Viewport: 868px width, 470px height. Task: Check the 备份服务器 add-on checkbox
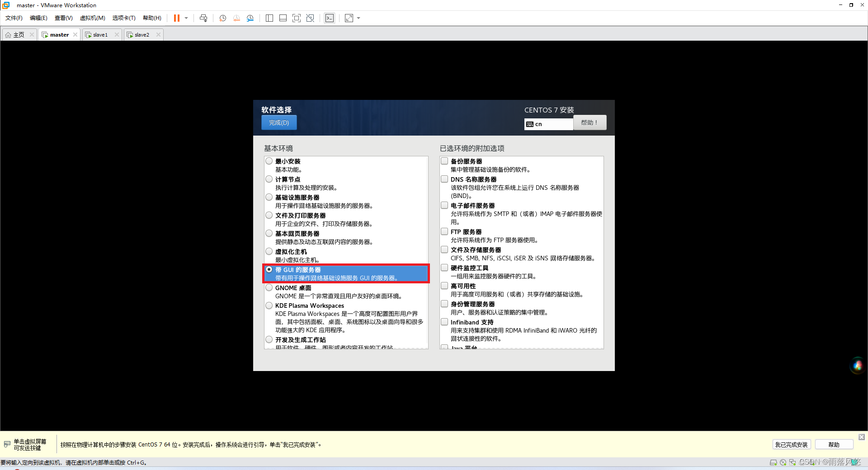444,161
